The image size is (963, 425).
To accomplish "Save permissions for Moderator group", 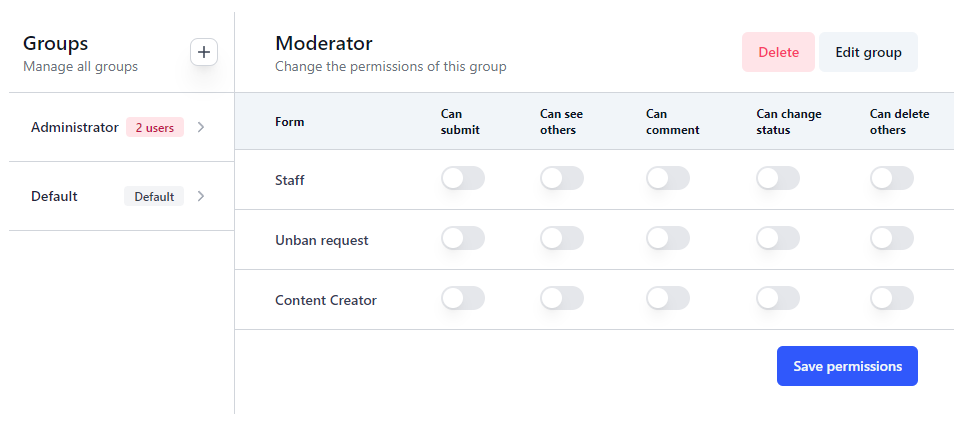I will [847, 366].
